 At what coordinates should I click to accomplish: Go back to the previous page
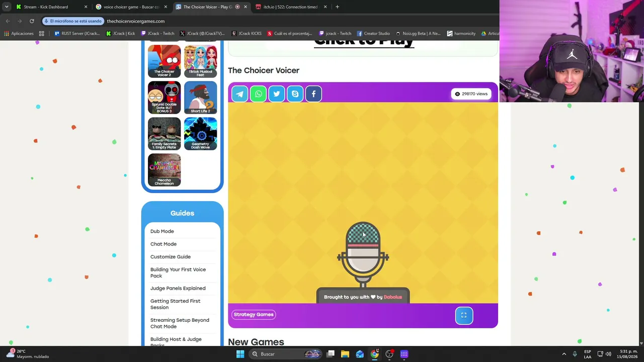pos(8,21)
